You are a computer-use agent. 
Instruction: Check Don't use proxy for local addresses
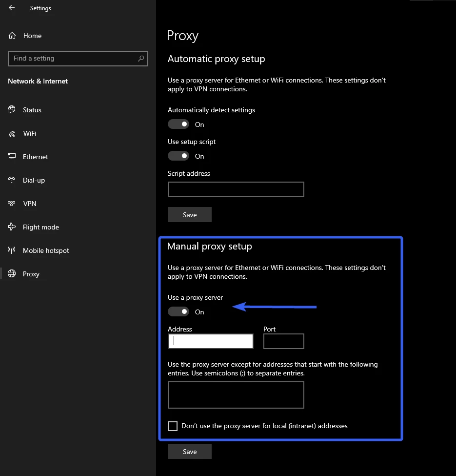tap(173, 426)
